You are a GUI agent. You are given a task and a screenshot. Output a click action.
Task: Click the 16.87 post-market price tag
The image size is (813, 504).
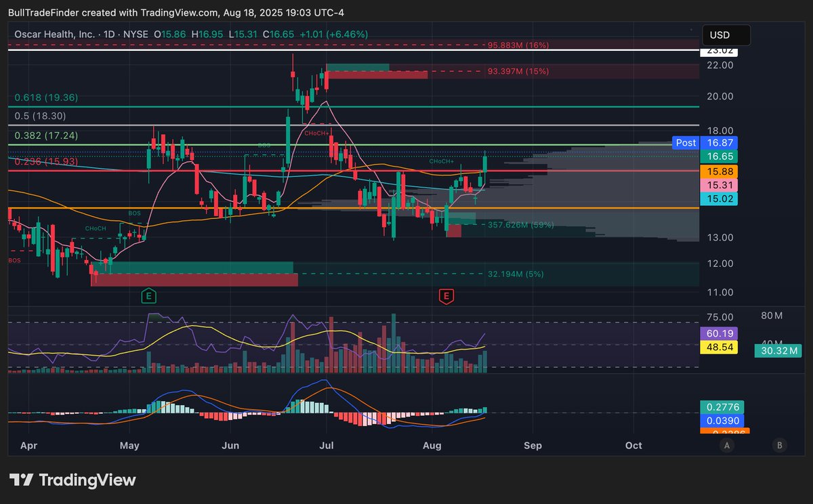point(719,143)
